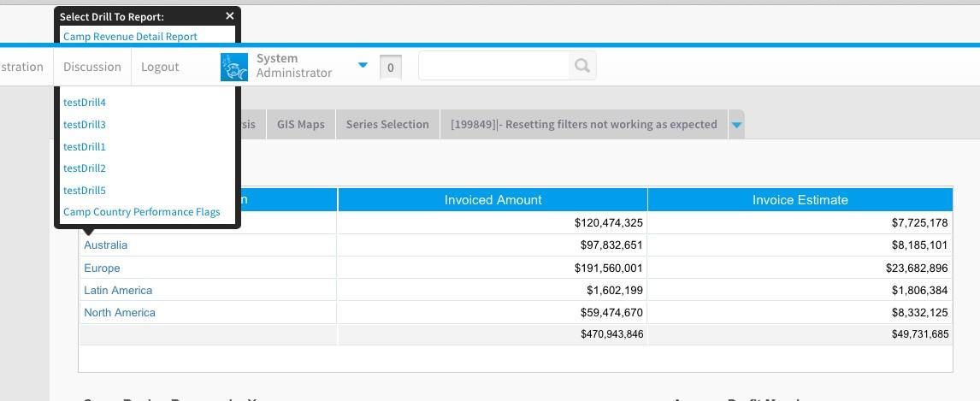
Task: Click the Invoiced Amount column header
Action: pyautogui.click(x=493, y=200)
